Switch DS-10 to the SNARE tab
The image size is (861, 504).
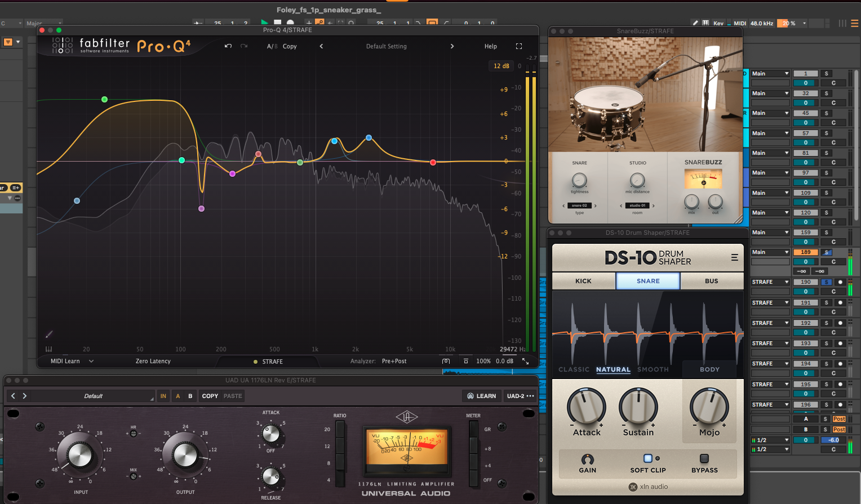(x=648, y=281)
